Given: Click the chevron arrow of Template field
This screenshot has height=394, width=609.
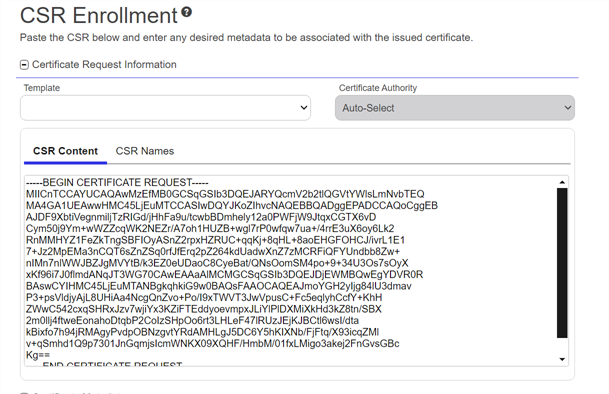Looking at the screenshot, I should (x=304, y=108).
